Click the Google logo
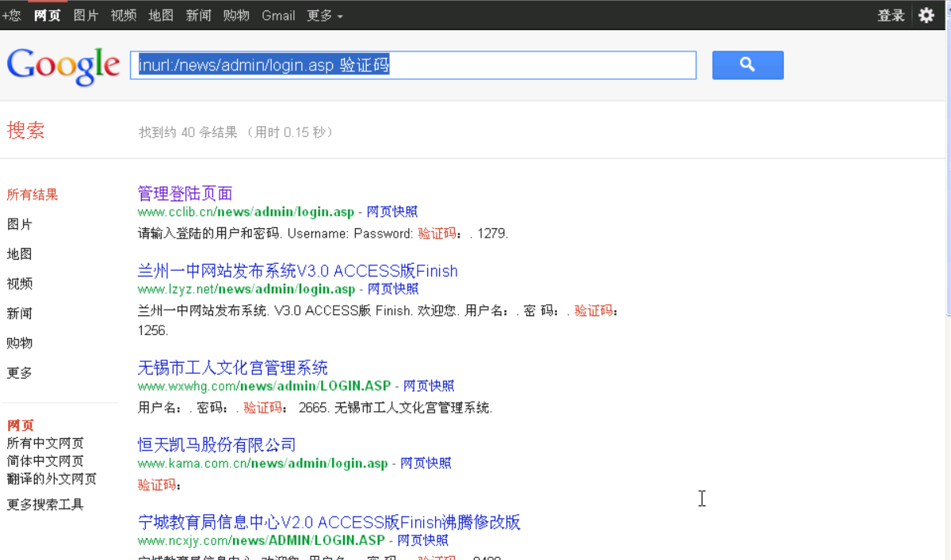Image resolution: width=951 pixels, height=560 pixels. [63, 66]
